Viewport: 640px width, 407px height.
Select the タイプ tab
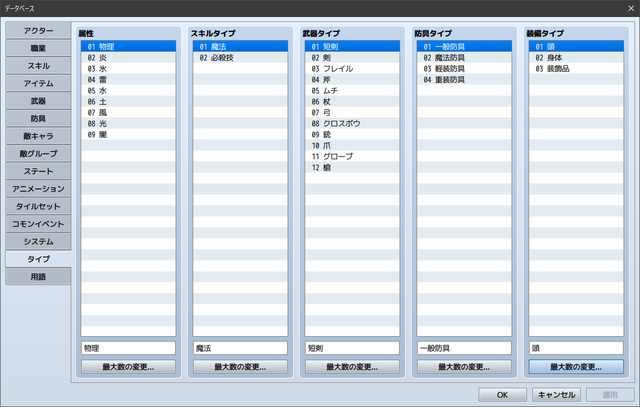click(x=38, y=259)
